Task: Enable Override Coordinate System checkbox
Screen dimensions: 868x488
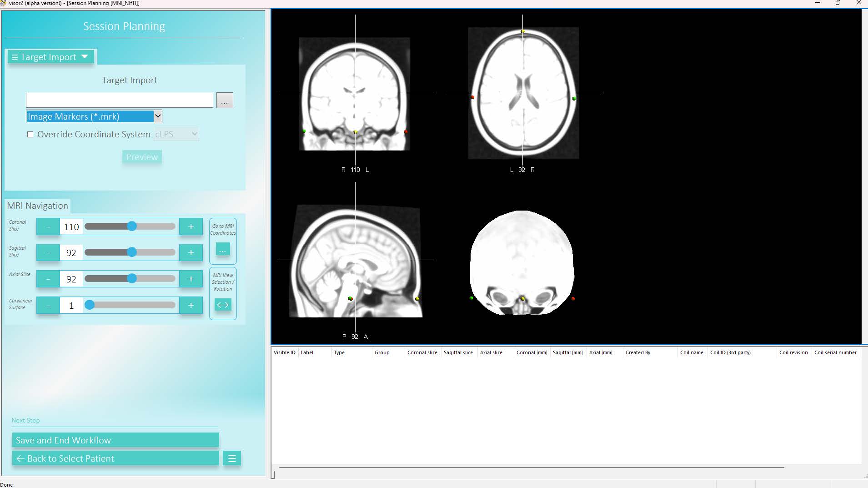Action: click(x=30, y=135)
